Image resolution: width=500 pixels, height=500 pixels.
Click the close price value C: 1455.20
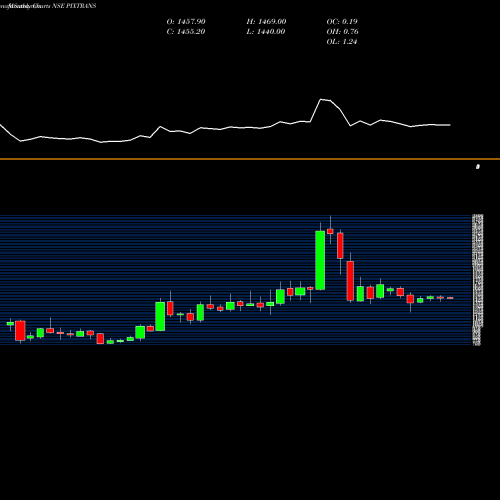click(186, 32)
